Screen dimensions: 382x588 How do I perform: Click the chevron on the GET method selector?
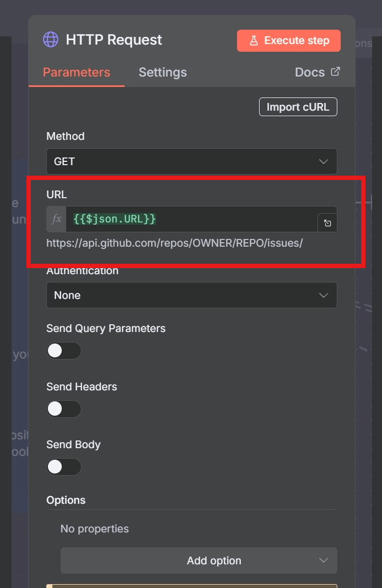[324, 161]
